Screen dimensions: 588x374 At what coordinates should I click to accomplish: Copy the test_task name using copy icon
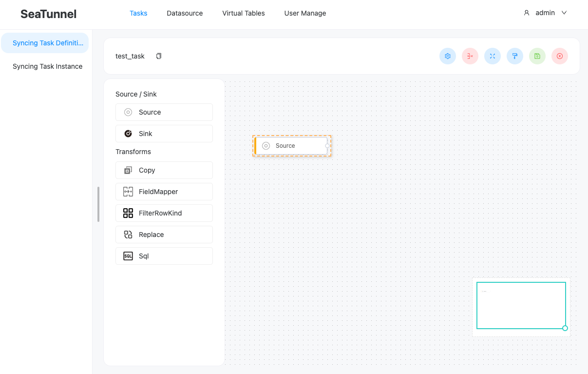point(159,56)
